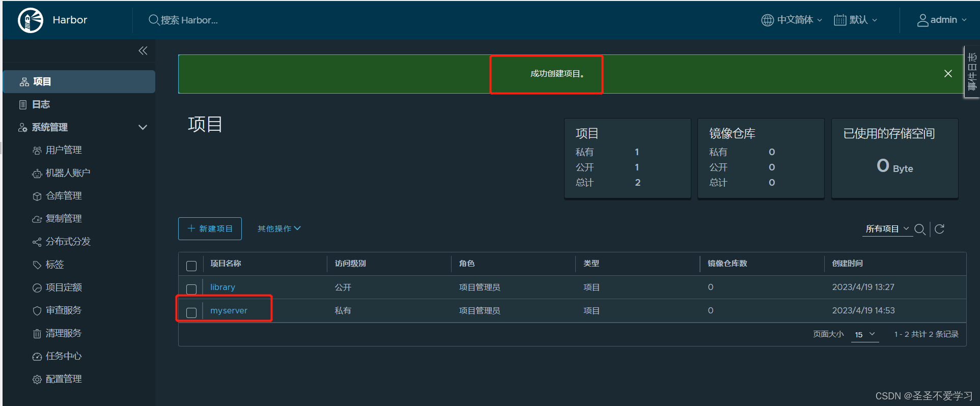Click the Harbor lighthouse logo
Image resolution: width=980 pixels, height=406 pixels.
point(31,20)
